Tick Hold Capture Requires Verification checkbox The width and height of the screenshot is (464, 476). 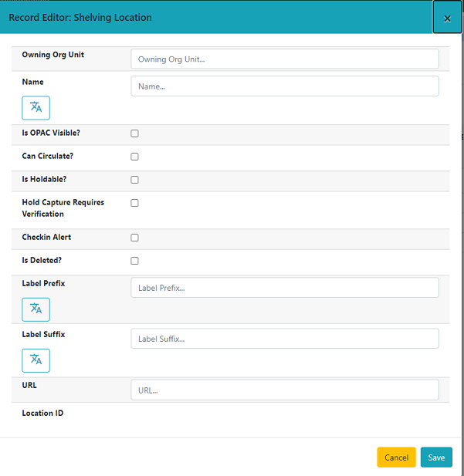pos(134,203)
